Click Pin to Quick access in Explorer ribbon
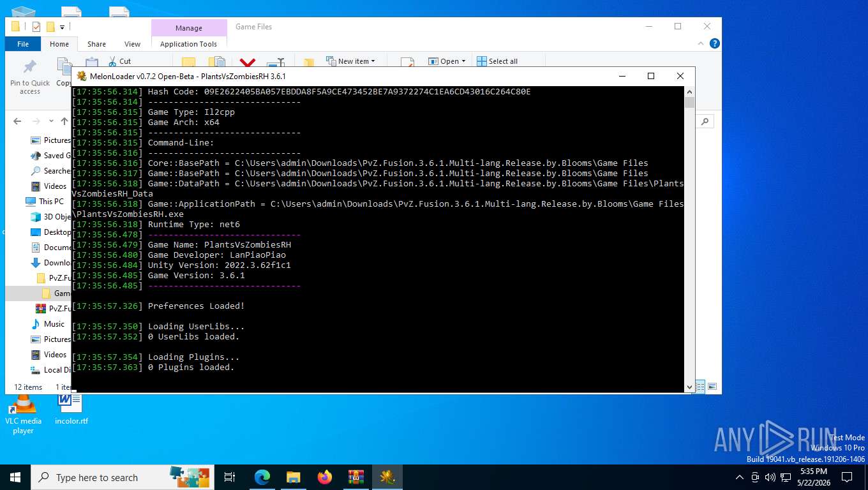Image resolution: width=868 pixels, height=490 pixels. tap(30, 77)
